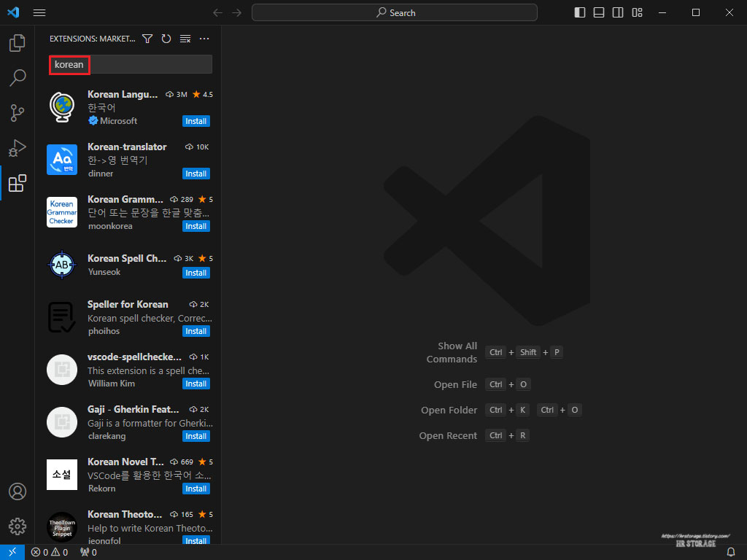Install the Korean-translator extension
Image resolution: width=747 pixels, height=560 pixels.
(196, 174)
